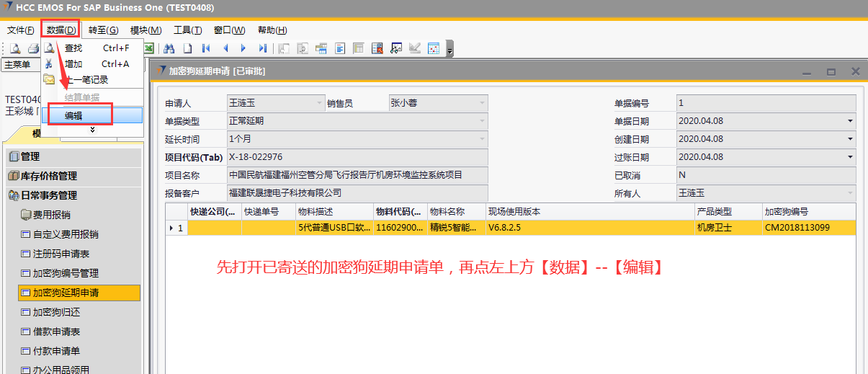
Task: Click the Print Preview toolbar icon
Action: (15, 48)
